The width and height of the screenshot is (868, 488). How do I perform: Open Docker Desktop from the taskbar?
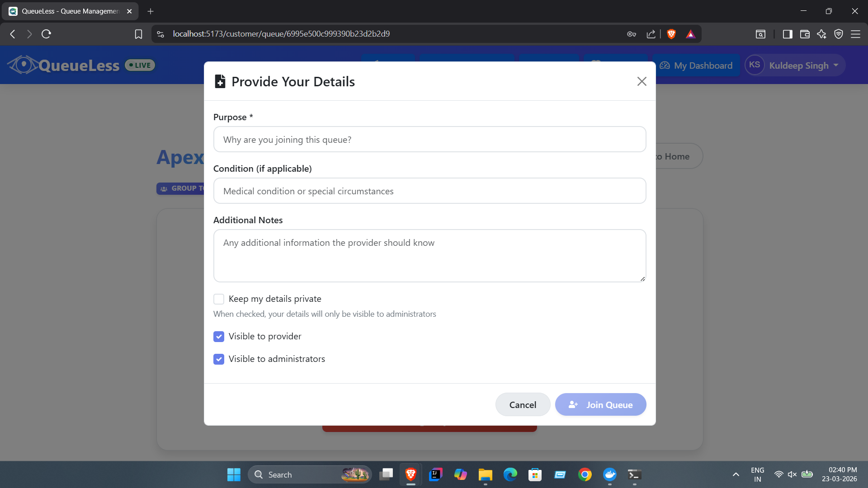(609, 474)
